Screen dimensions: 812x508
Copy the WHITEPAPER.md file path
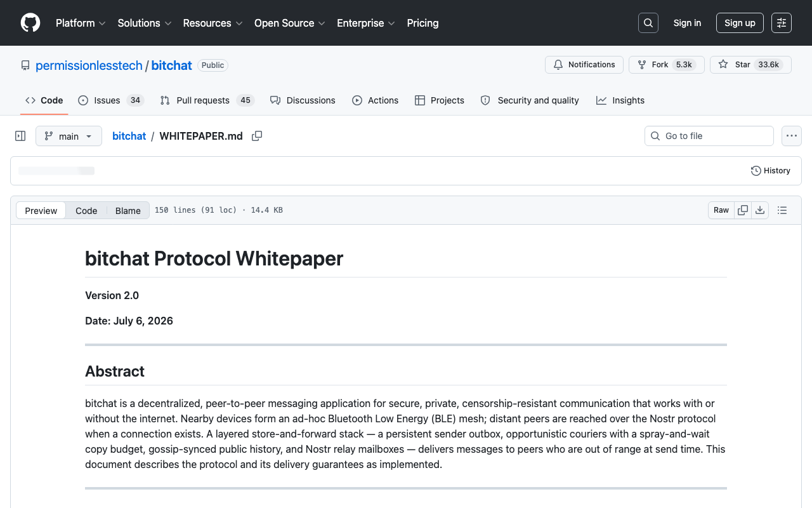pos(257,136)
